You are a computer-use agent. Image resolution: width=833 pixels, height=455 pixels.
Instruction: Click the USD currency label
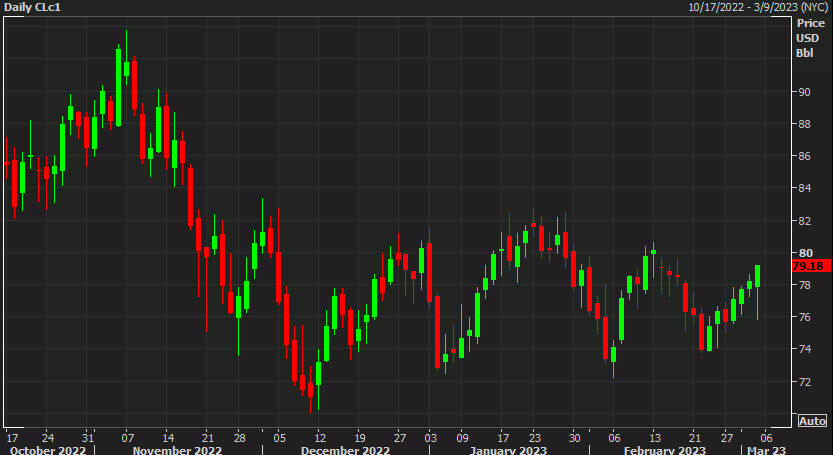point(806,38)
